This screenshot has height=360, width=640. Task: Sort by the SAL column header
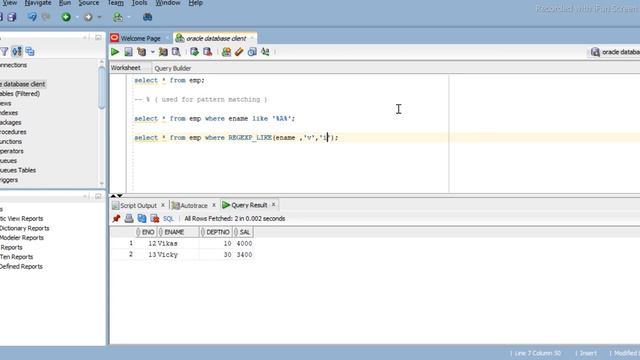coord(243,232)
